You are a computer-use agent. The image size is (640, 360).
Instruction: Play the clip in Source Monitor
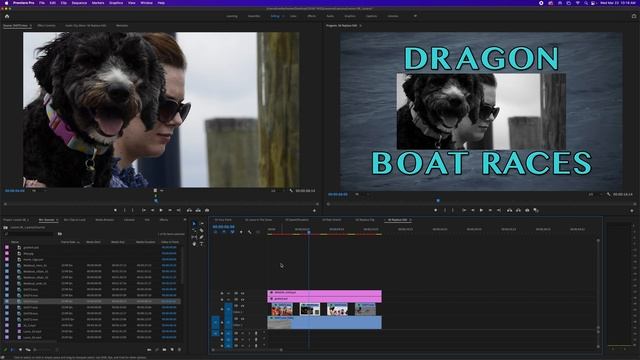point(161,210)
